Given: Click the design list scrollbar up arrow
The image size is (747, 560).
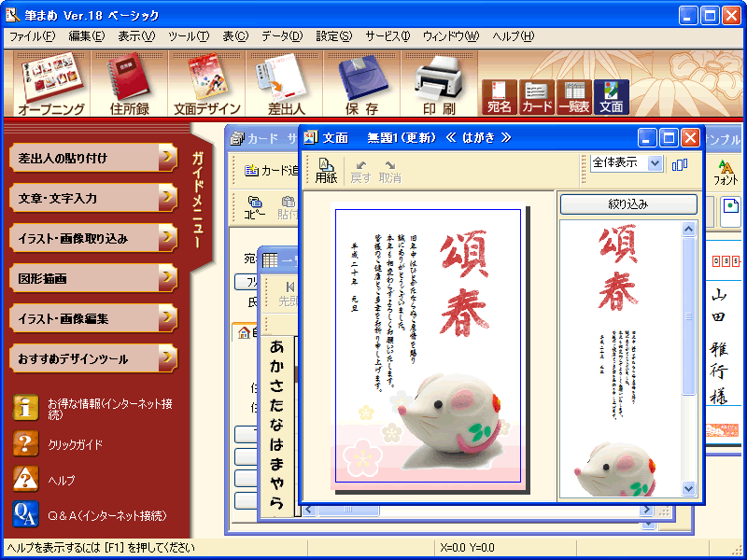Looking at the screenshot, I should [688, 230].
